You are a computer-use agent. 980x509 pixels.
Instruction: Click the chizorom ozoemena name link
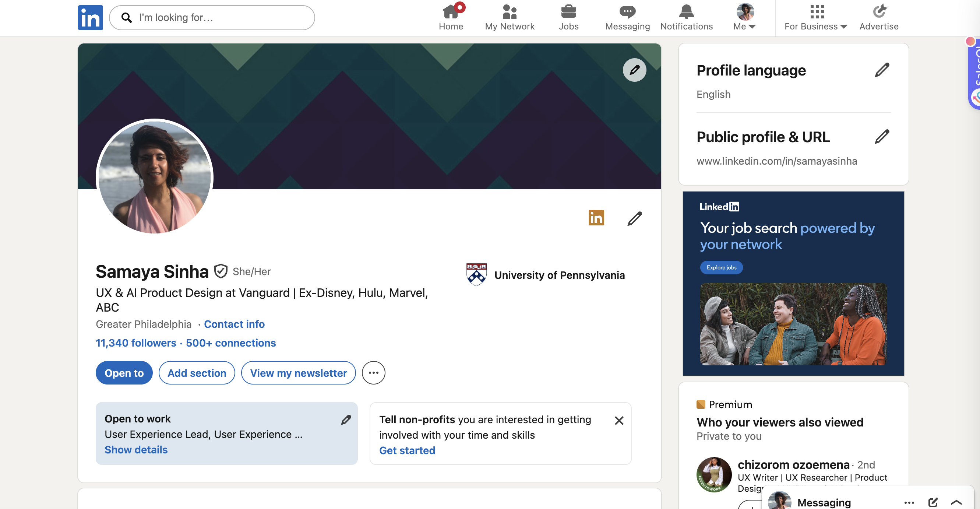click(794, 464)
